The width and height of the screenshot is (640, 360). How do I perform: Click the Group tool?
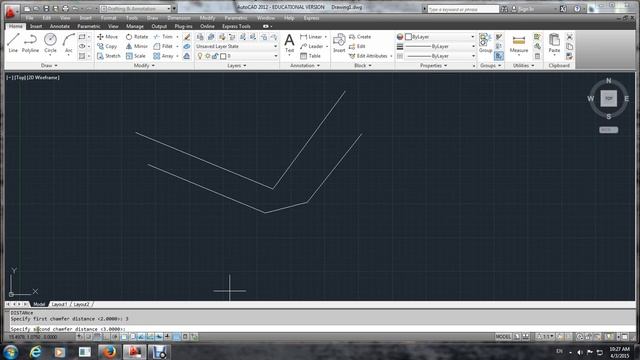[485, 43]
